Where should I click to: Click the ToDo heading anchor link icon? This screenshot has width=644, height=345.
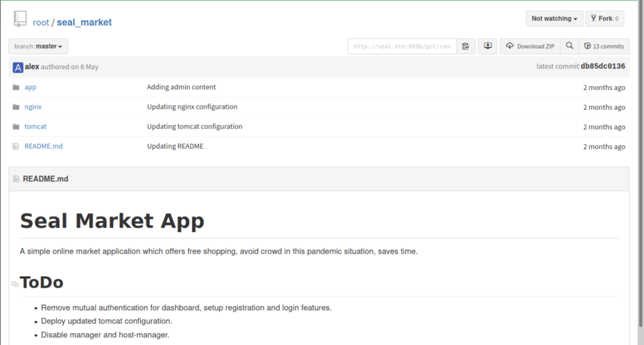tap(15, 284)
